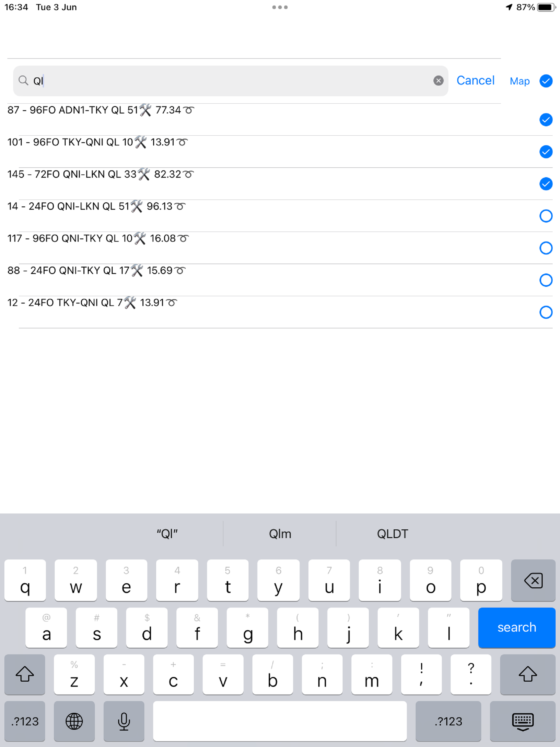The width and height of the screenshot is (560, 747).
Task: Tap the backspace delete key
Action: pyautogui.click(x=533, y=580)
